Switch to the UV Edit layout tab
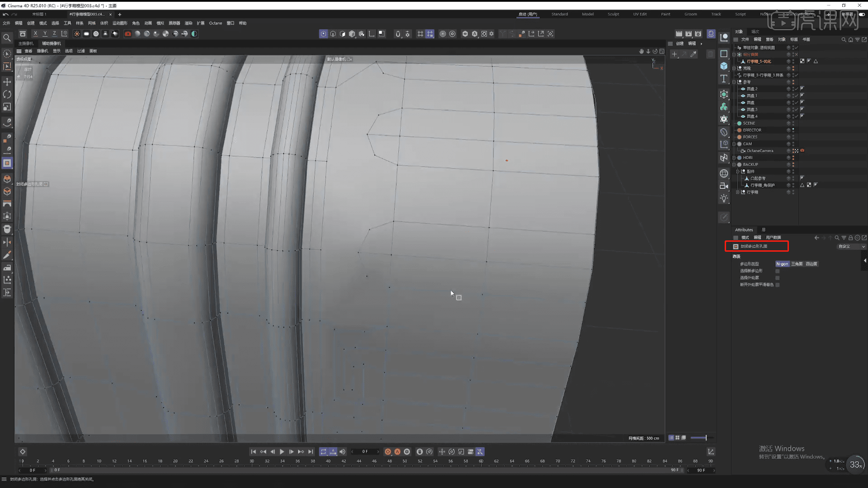The width and height of the screenshot is (868, 488). coord(640,14)
